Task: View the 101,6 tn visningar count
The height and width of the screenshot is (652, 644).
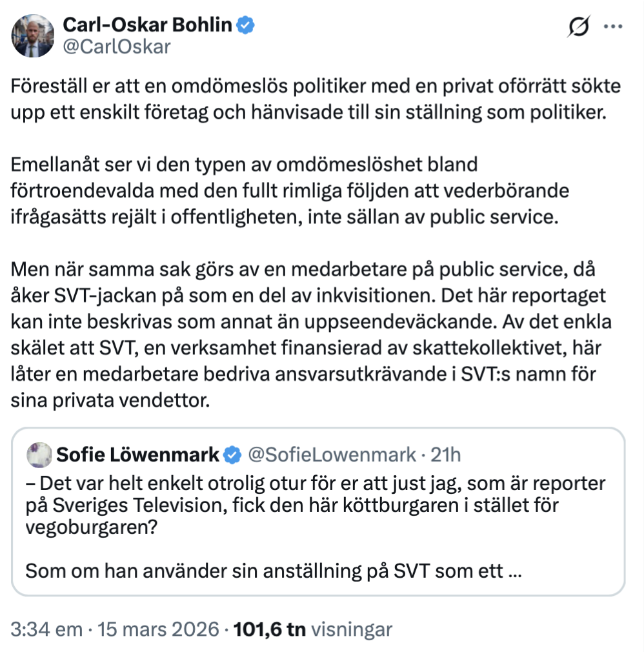Action: pyautogui.click(x=312, y=629)
